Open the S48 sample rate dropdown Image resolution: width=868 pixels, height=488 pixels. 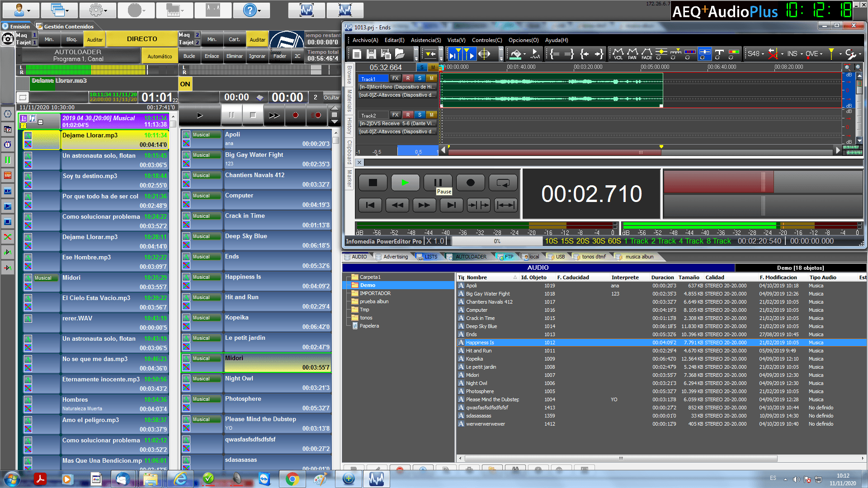coord(755,54)
